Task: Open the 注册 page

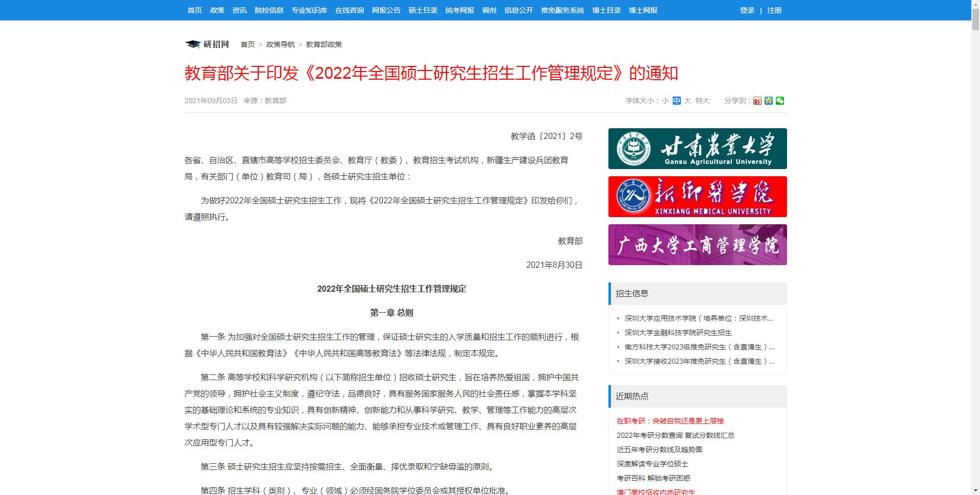Action: pyautogui.click(x=774, y=10)
